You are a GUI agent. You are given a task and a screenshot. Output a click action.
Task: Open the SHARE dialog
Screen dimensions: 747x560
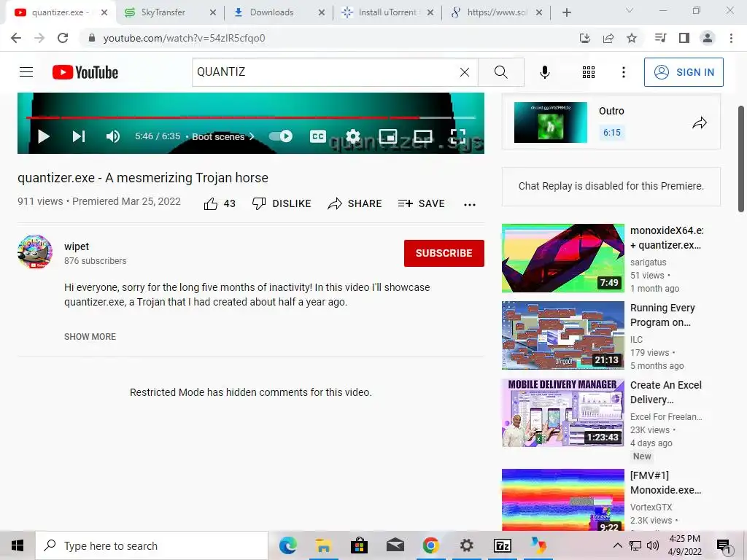pos(355,204)
